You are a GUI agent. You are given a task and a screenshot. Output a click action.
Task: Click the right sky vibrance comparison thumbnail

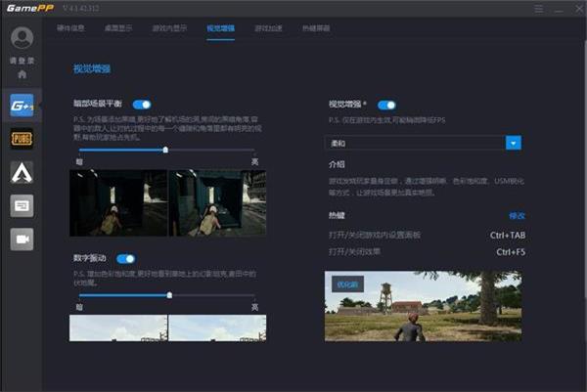pyautogui.click(x=217, y=328)
